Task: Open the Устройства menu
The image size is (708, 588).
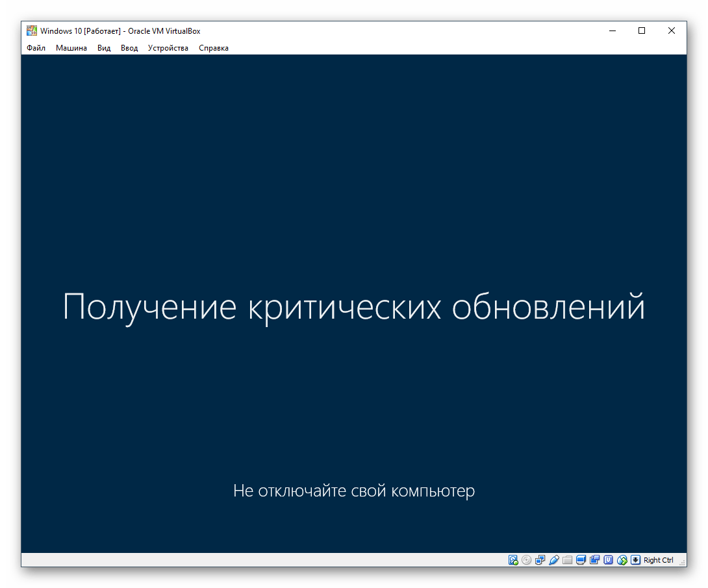Action: click(x=168, y=48)
